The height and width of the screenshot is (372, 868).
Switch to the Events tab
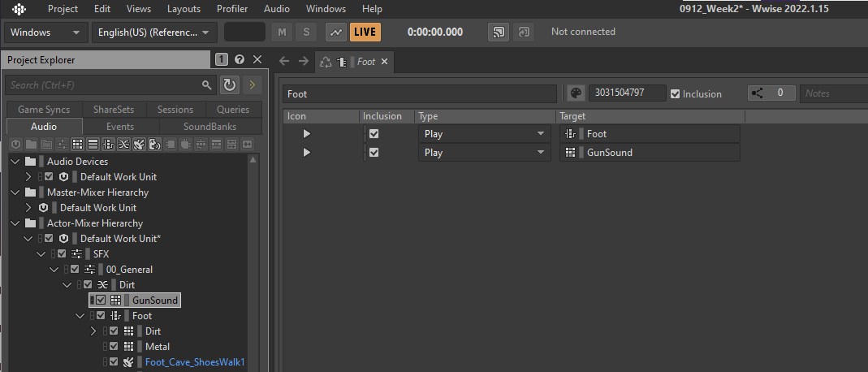[121, 126]
